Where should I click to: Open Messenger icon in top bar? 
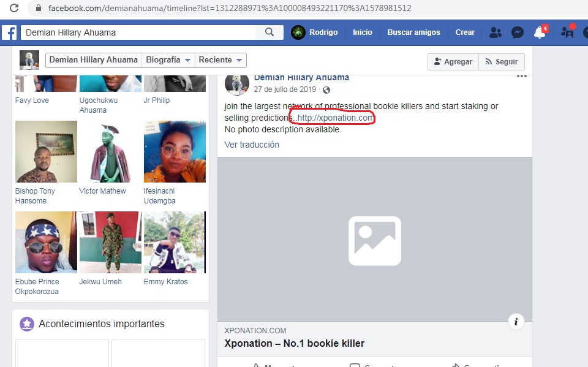click(x=518, y=32)
